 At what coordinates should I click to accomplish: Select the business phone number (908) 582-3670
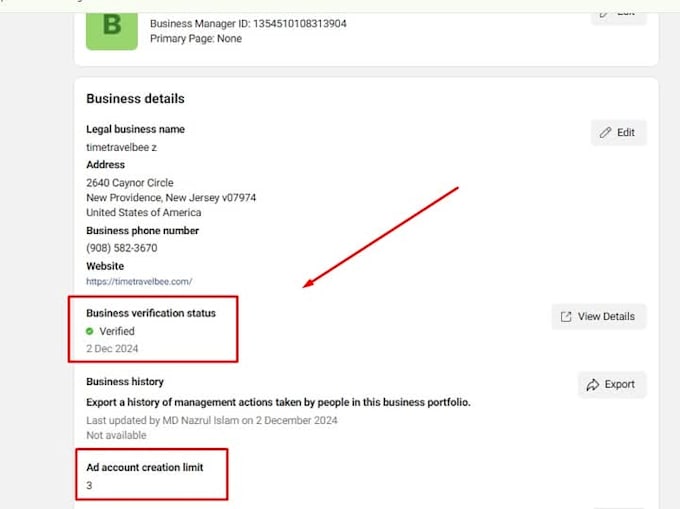click(x=121, y=248)
